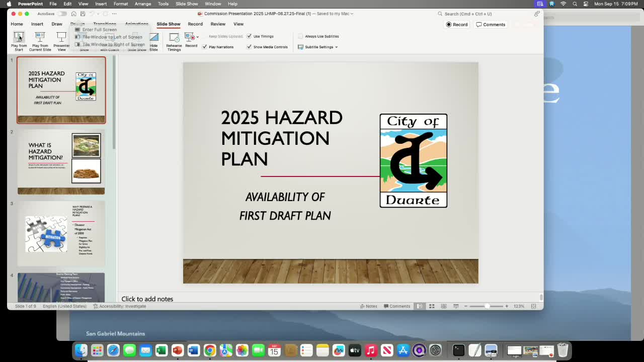Open the Subtitle Settings dropdown

(x=318, y=47)
